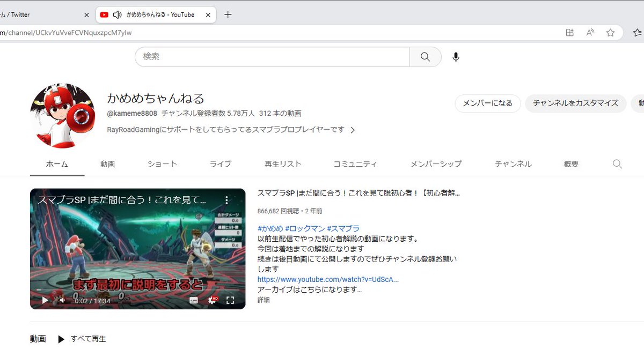Click the かめめちゃんねる channel name

click(156, 99)
